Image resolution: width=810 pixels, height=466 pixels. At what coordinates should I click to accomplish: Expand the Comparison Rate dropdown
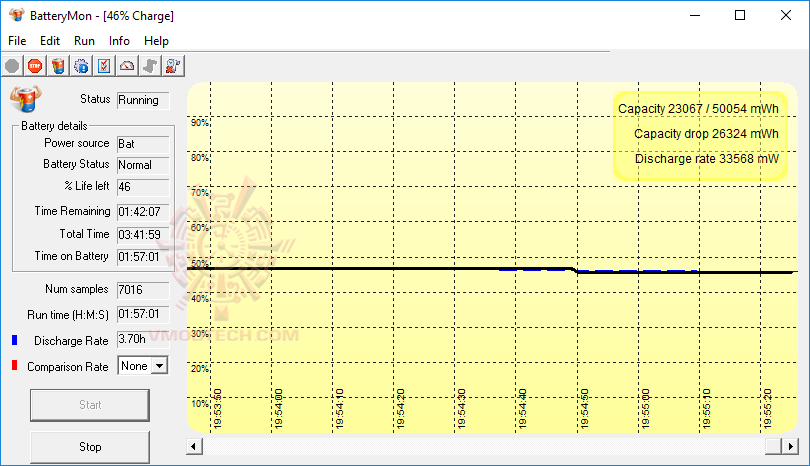tap(160, 366)
